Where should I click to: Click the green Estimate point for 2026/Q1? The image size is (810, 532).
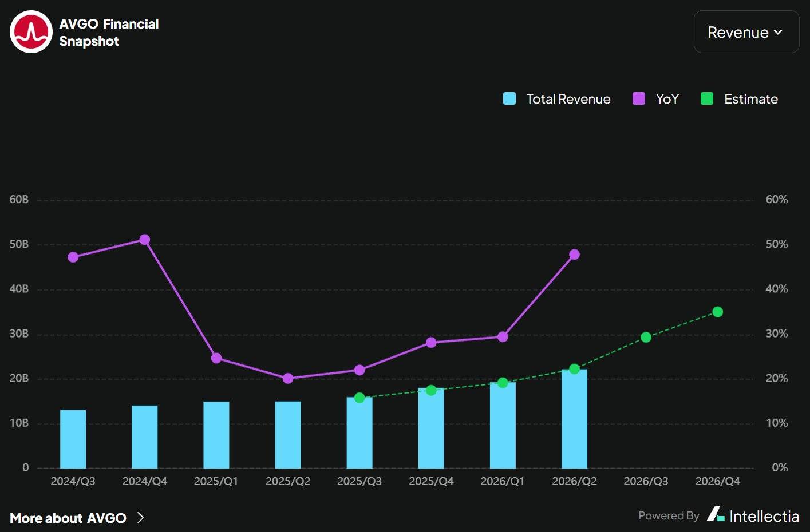pos(503,383)
